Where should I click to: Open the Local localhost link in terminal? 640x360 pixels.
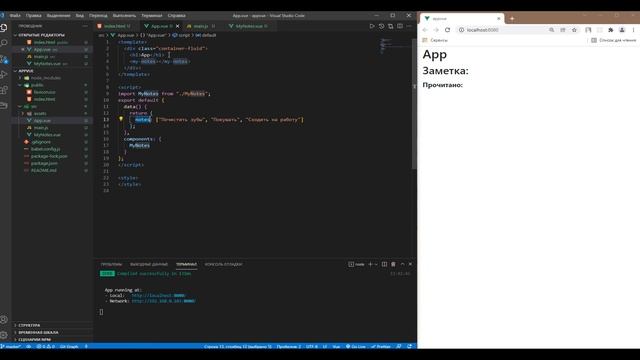pyautogui.click(x=158, y=295)
